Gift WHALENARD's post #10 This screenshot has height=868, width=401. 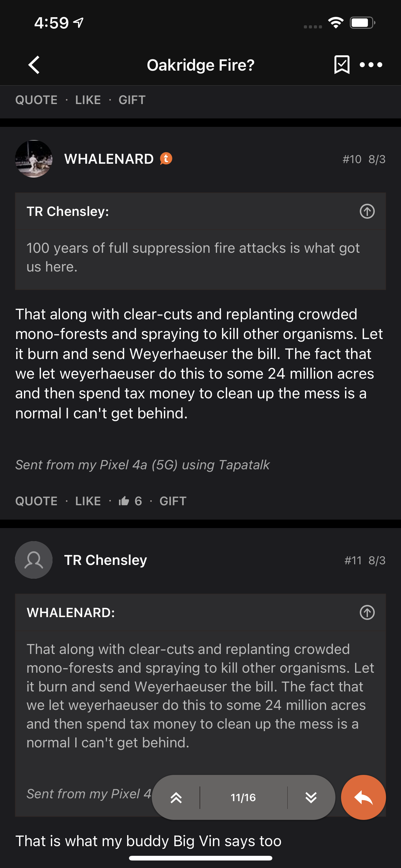tap(173, 501)
